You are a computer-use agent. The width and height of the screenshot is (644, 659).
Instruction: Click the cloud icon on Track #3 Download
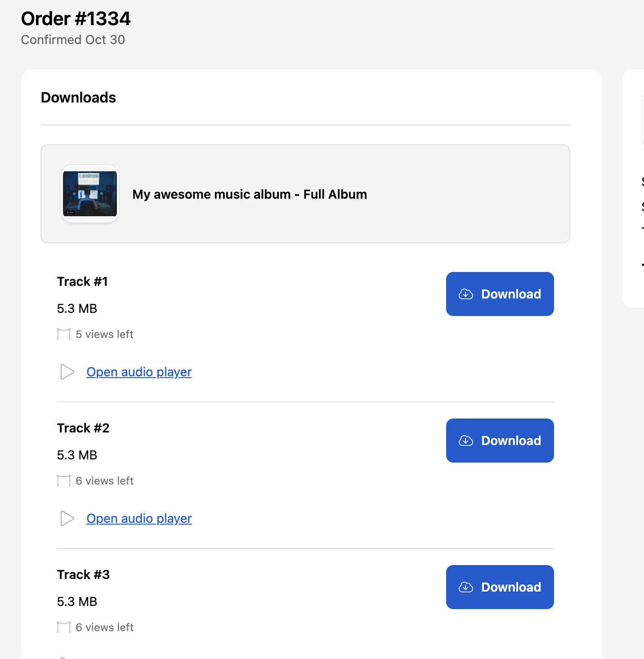click(x=466, y=587)
